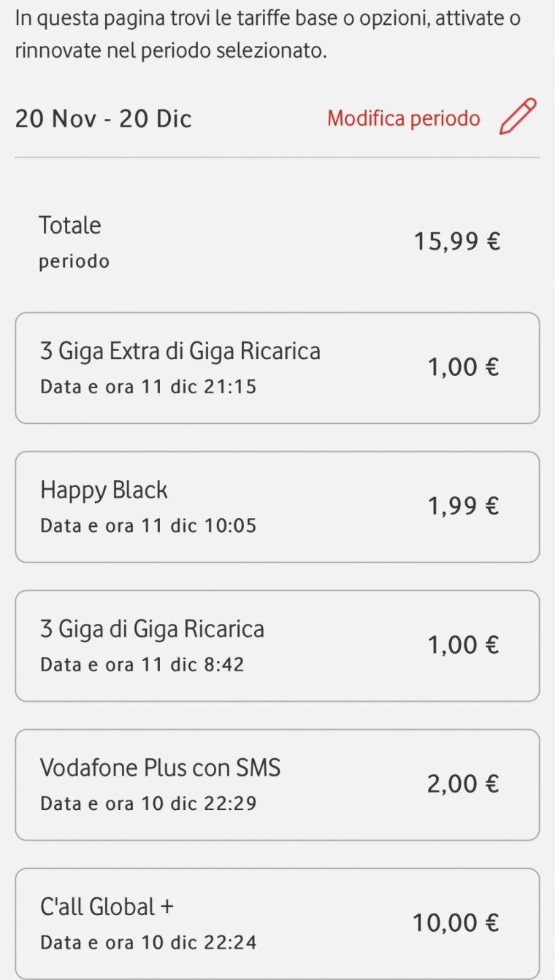Viewport: 555px width, 980px height.
Task: Tap the intro text about tariffe base
Action: click(267, 34)
